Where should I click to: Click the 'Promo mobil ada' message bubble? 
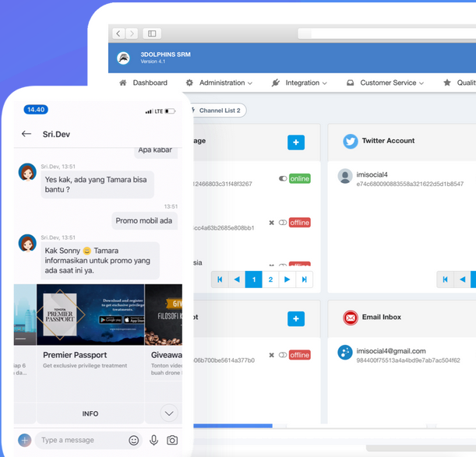click(x=144, y=220)
